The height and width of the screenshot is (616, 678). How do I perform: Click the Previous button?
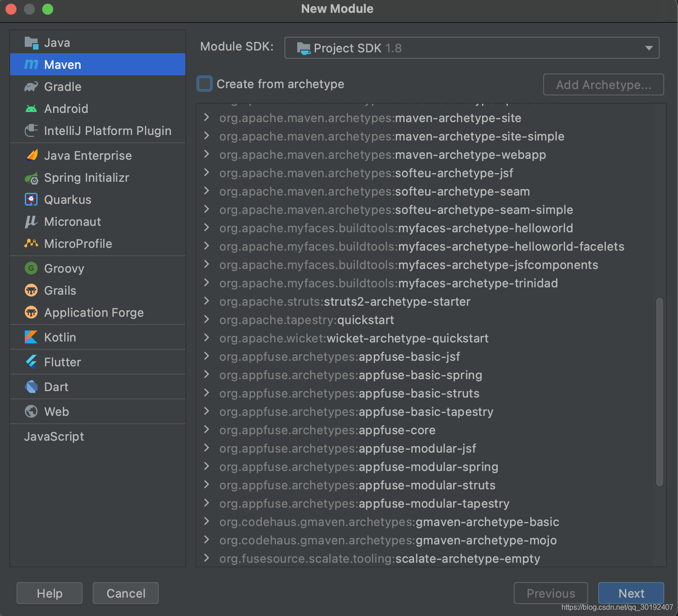tap(551, 594)
